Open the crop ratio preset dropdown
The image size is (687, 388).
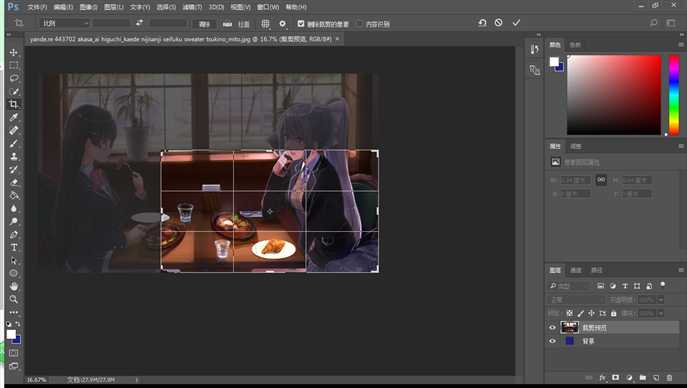click(x=66, y=23)
